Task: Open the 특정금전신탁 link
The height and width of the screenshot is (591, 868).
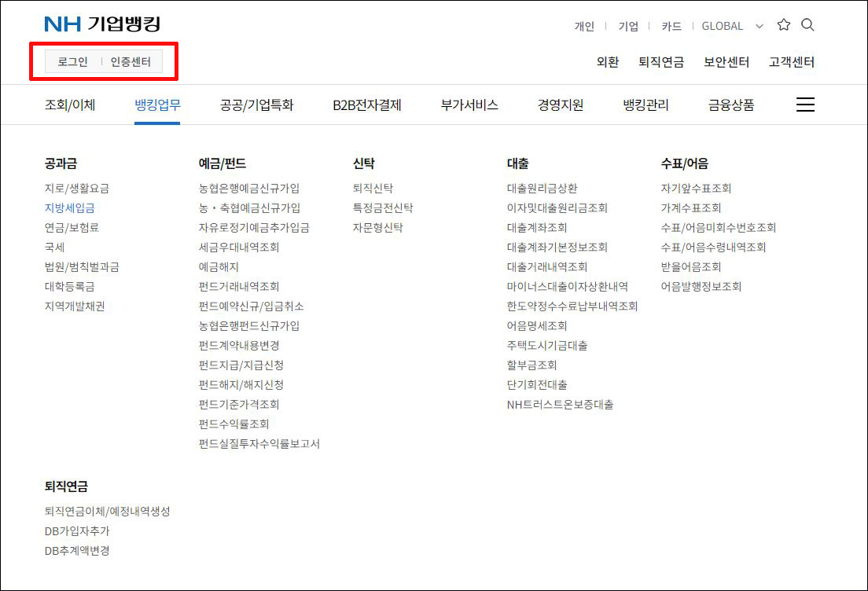Action: tap(383, 208)
